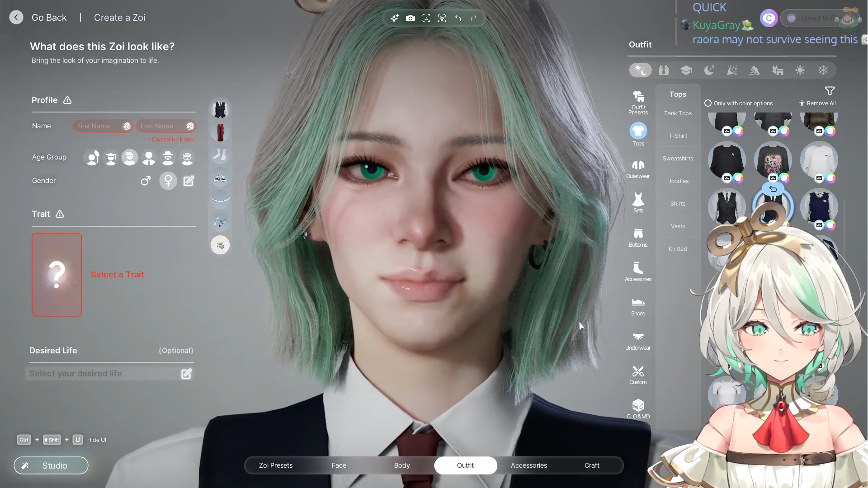Open the Shoes clothing category
868x488 pixels.
tap(638, 306)
